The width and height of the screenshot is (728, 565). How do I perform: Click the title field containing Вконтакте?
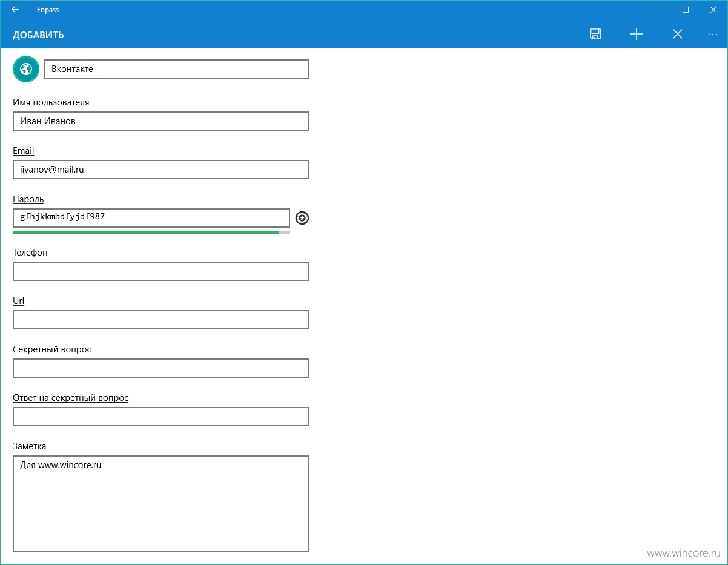177,69
